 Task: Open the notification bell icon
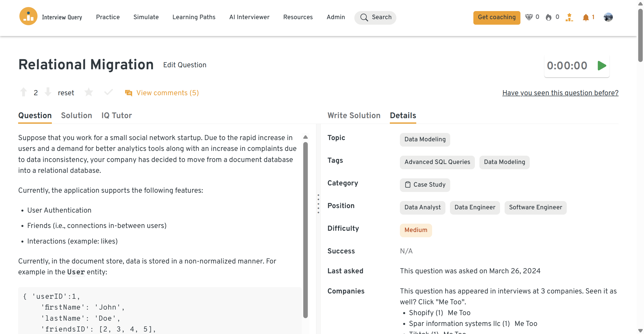click(586, 17)
